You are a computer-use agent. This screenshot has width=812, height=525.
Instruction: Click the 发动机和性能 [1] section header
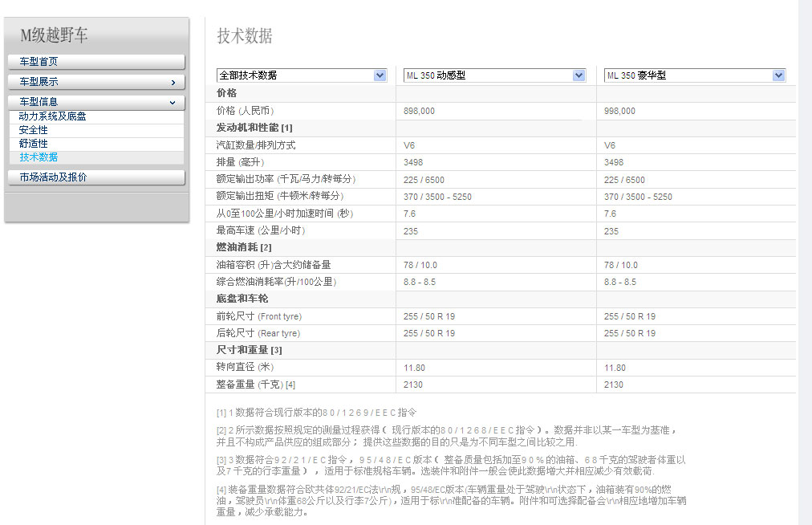254,128
